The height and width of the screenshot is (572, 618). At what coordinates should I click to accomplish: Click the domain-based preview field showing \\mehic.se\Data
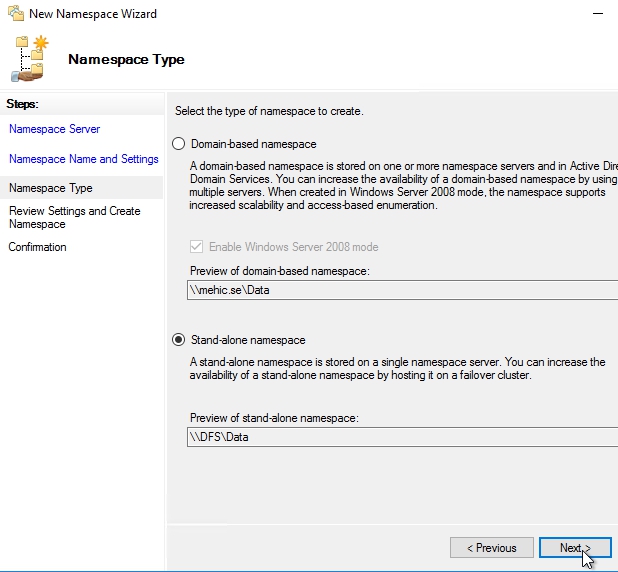[400, 290]
